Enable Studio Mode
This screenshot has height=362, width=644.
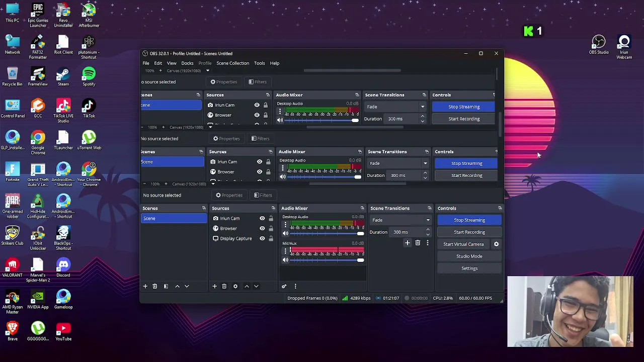(469, 256)
